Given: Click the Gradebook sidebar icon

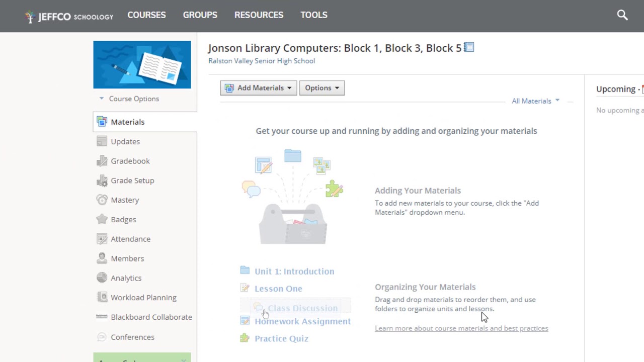Looking at the screenshot, I should 102,161.
